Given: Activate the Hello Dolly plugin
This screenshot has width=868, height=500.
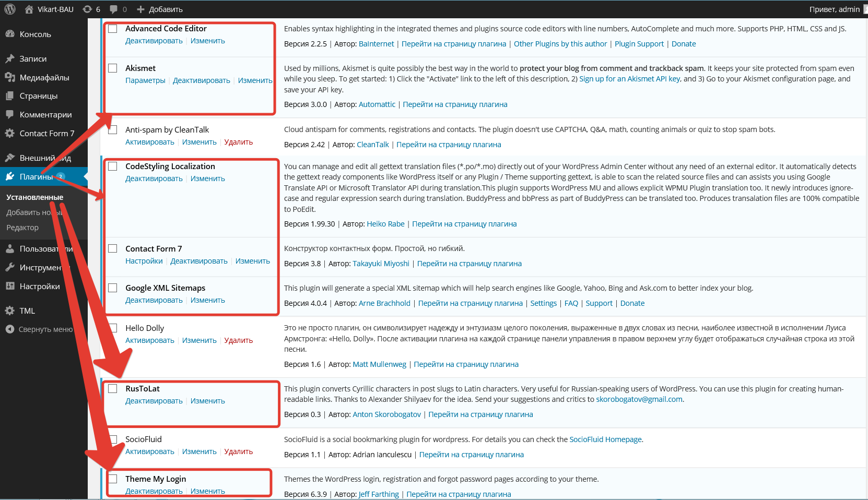Looking at the screenshot, I should point(150,340).
